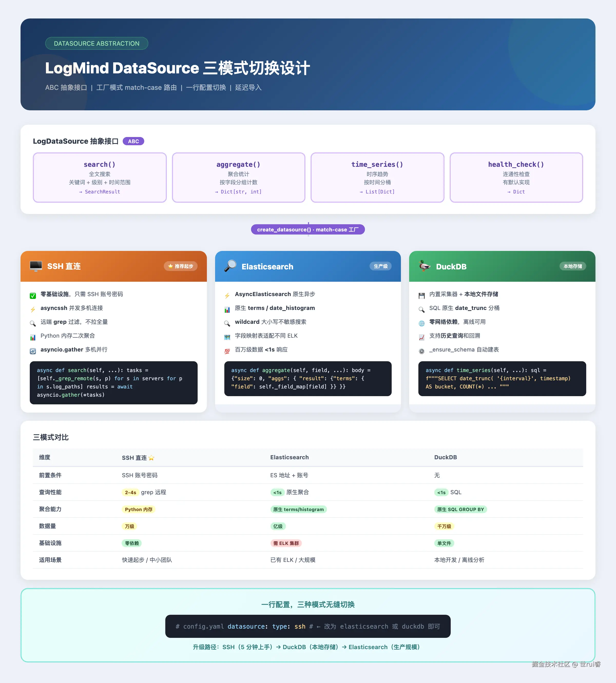Click the create_datasource() match-case 工厂 pill
This screenshot has height=683, width=616.
(x=308, y=229)
